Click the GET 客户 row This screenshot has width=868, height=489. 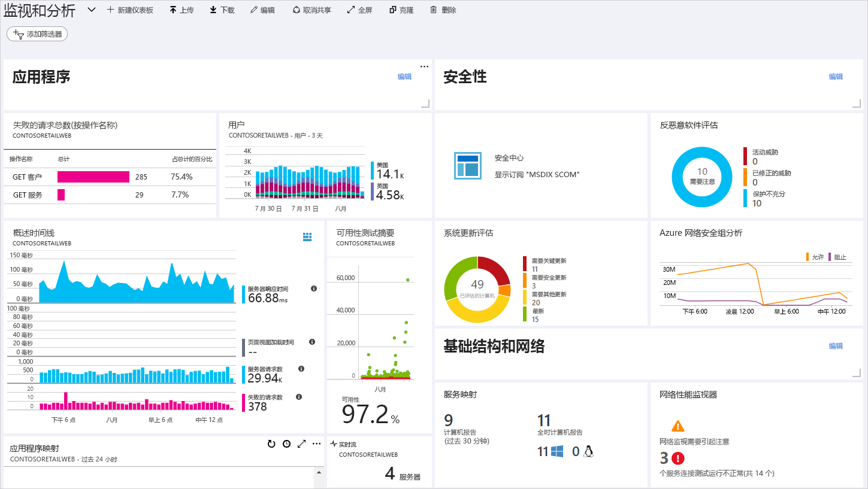point(110,177)
